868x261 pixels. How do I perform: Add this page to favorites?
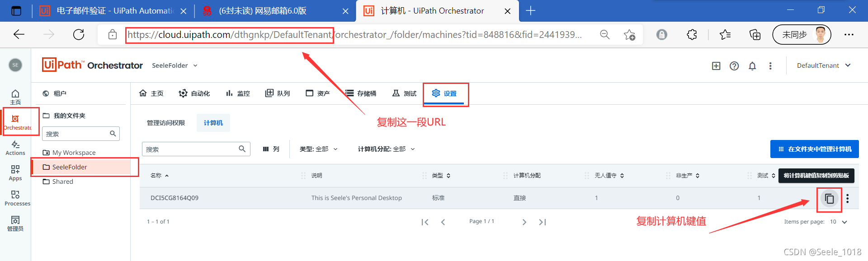click(629, 35)
